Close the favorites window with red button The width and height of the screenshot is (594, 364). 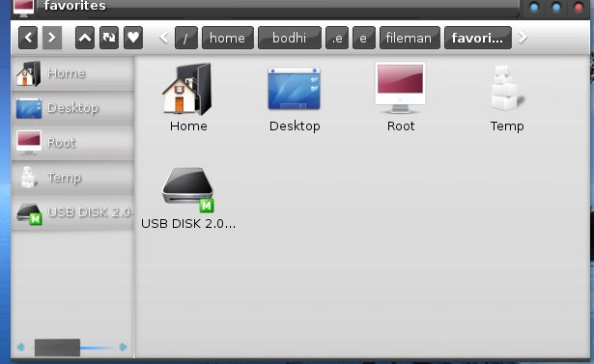(x=579, y=7)
